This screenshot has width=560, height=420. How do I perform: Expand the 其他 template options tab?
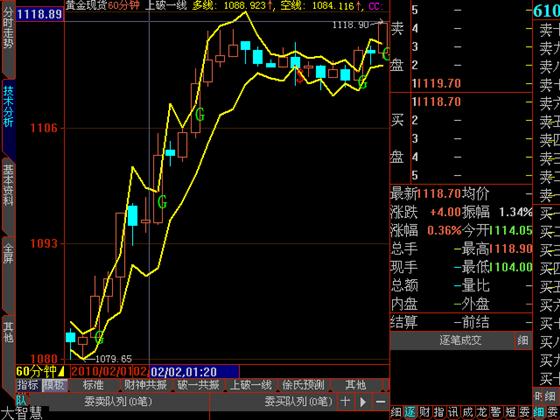tap(355, 385)
